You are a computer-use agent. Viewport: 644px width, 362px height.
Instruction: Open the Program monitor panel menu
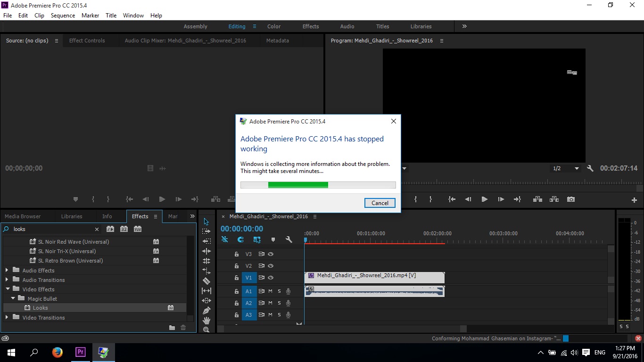442,41
